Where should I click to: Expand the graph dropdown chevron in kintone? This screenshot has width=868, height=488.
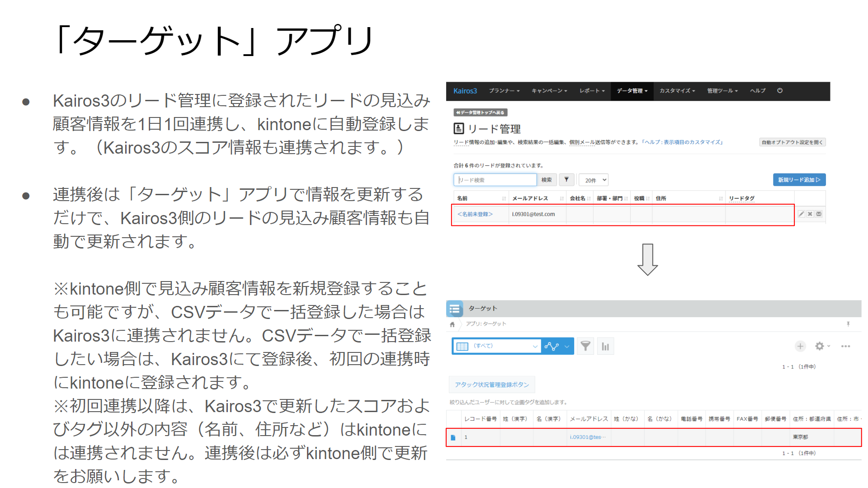[567, 347]
